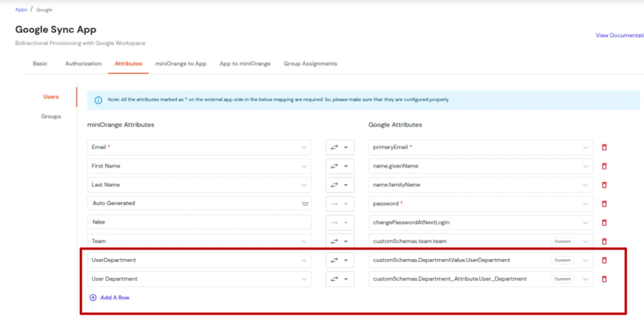
Task: Change sync direction for the Last Name row
Action: tap(340, 185)
